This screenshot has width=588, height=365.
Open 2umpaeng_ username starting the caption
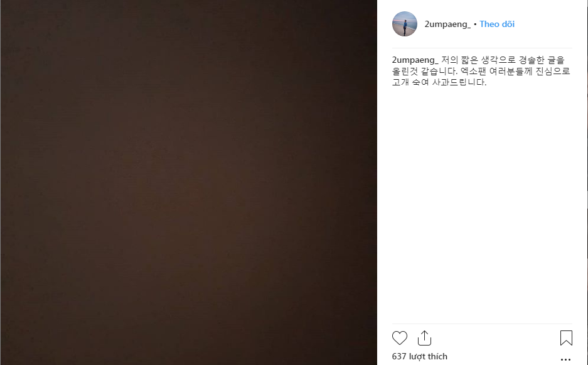click(415, 60)
